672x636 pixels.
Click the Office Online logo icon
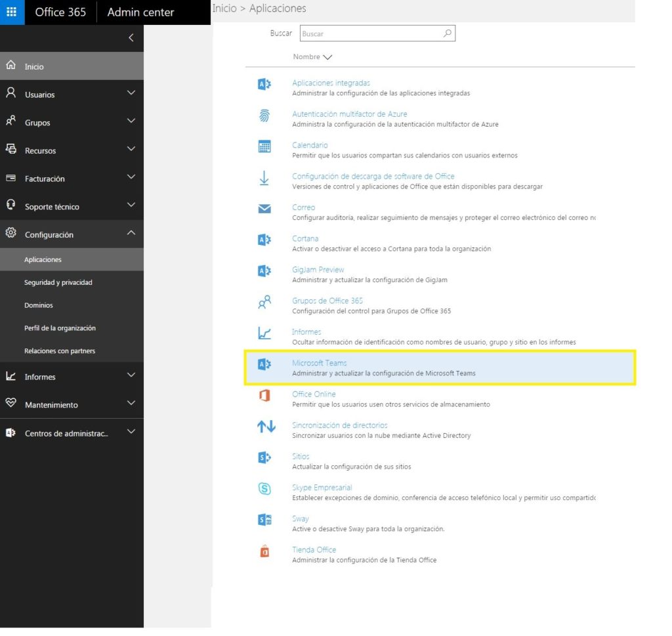(264, 395)
